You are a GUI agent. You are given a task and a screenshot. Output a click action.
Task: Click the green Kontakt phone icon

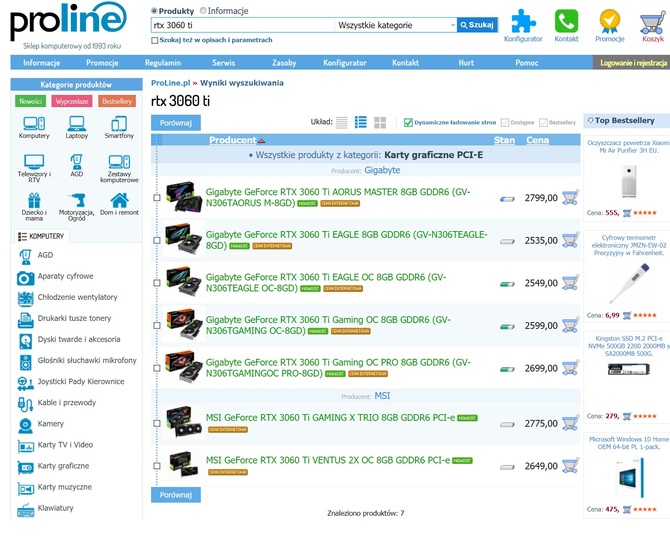[566, 21]
